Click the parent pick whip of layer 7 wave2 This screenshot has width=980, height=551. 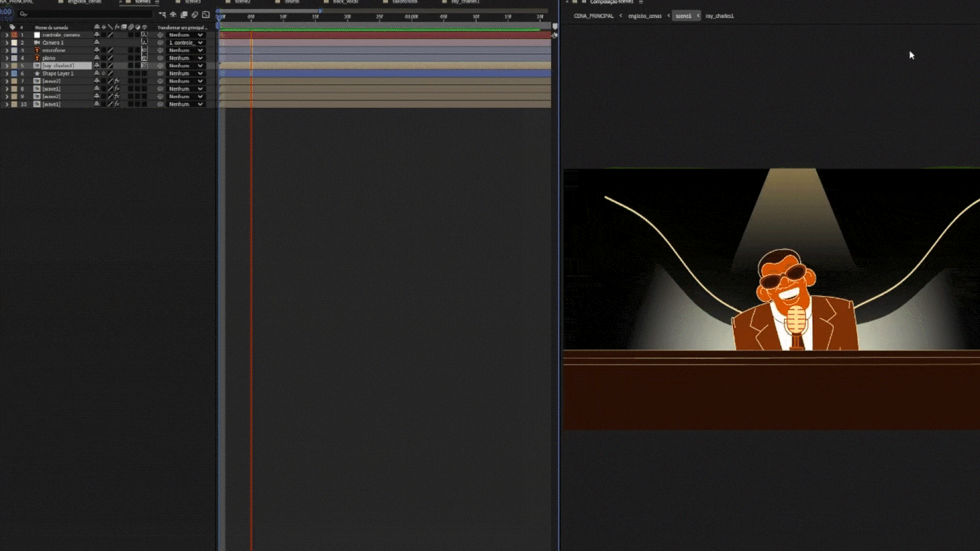[x=160, y=81]
